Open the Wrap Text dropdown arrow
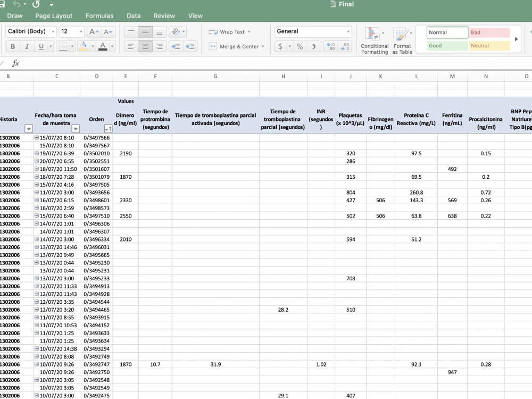This screenshot has width=532, height=399. tap(249, 32)
